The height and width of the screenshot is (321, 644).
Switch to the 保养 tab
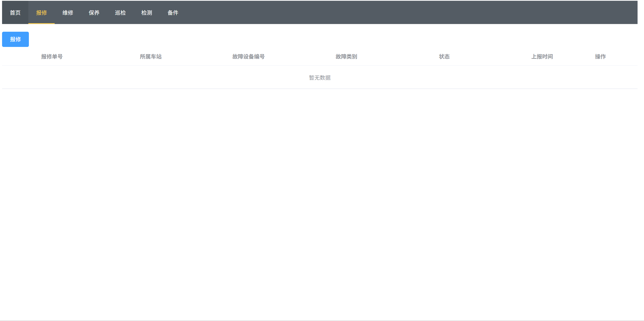pos(94,13)
